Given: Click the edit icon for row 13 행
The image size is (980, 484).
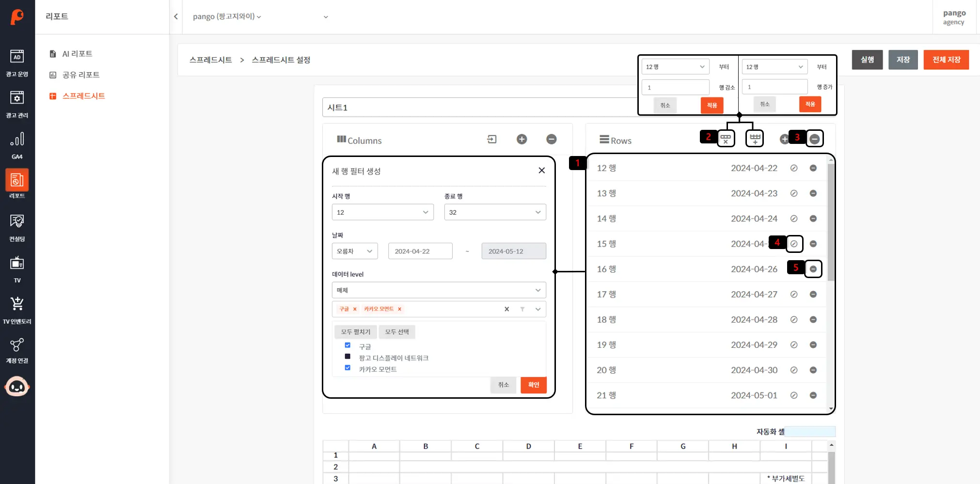Looking at the screenshot, I should click(x=793, y=193).
